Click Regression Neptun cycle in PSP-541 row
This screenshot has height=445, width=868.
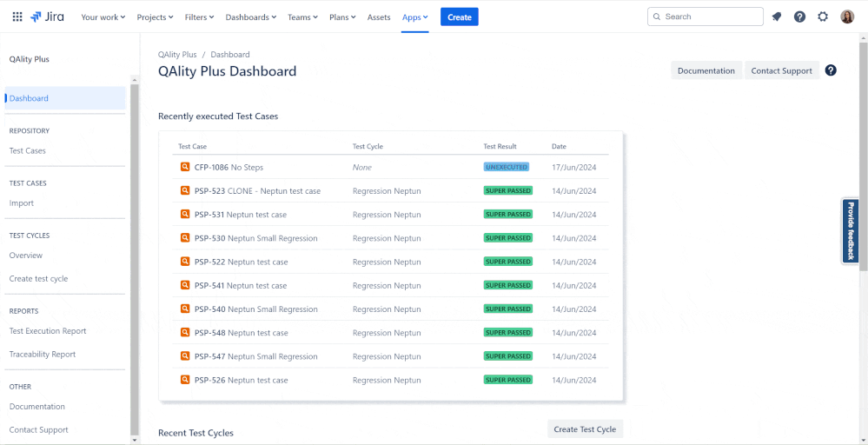tap(387, 286)
